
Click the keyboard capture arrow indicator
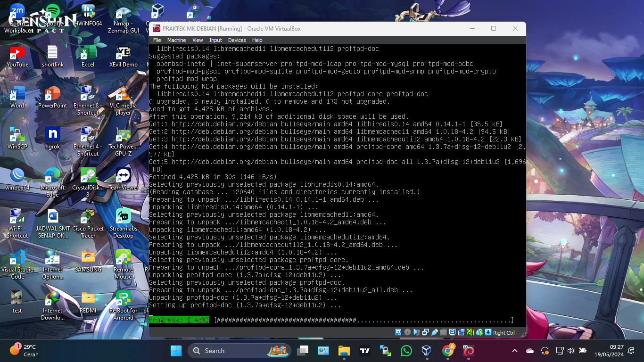tap(488, 332)
